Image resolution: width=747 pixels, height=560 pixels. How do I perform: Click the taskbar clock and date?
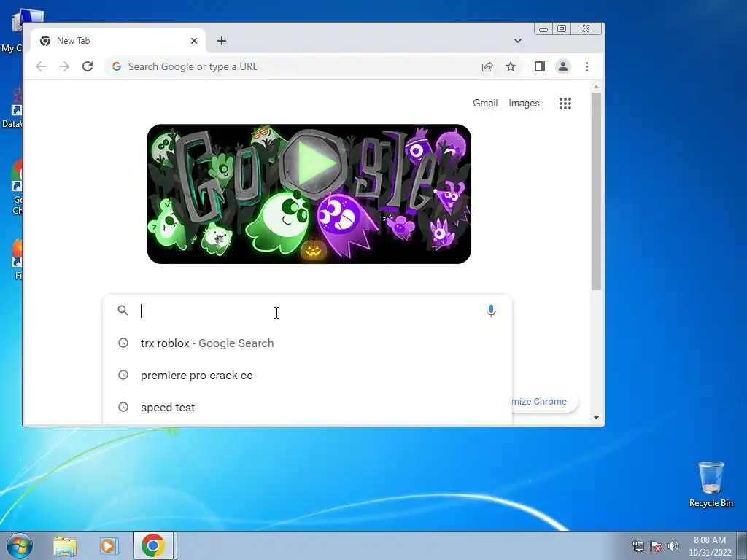point(710,546)
